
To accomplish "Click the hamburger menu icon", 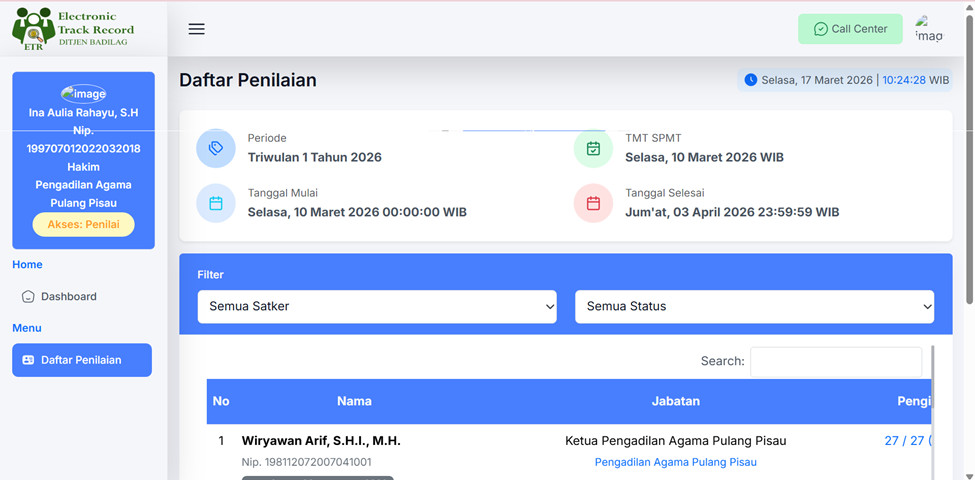I will [x=196, y=29].
